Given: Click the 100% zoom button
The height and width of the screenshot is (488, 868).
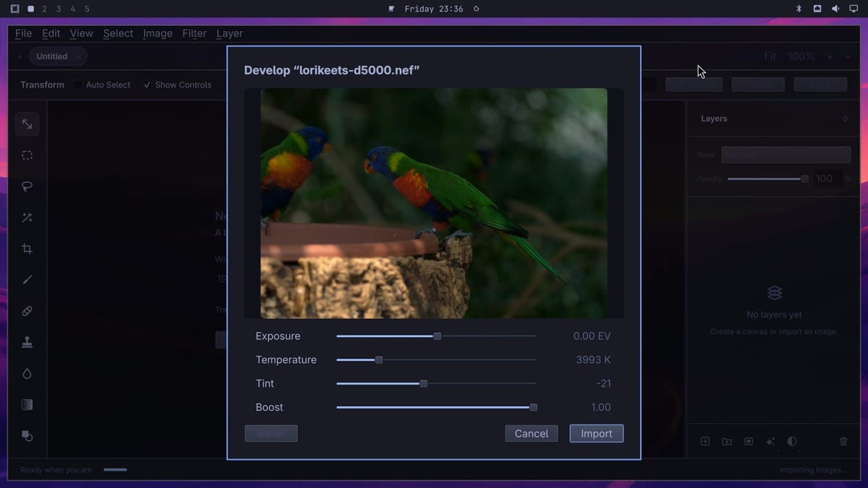Looking at the screenshot, I should pyautogui.click(x=801, y=56).
